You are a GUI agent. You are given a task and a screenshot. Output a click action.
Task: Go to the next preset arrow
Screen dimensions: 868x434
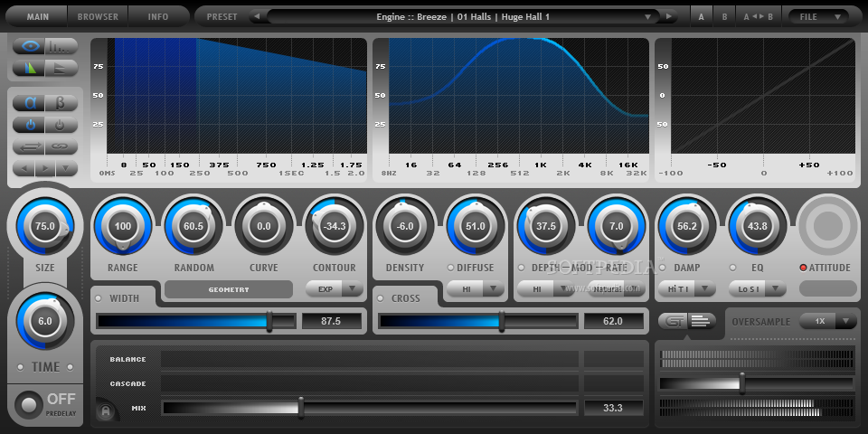(669, 16)
